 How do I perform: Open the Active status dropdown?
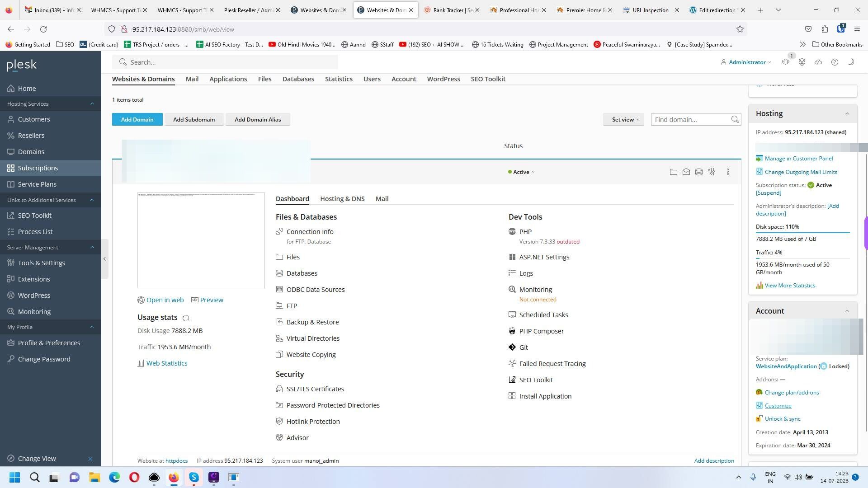click(521, 172)
